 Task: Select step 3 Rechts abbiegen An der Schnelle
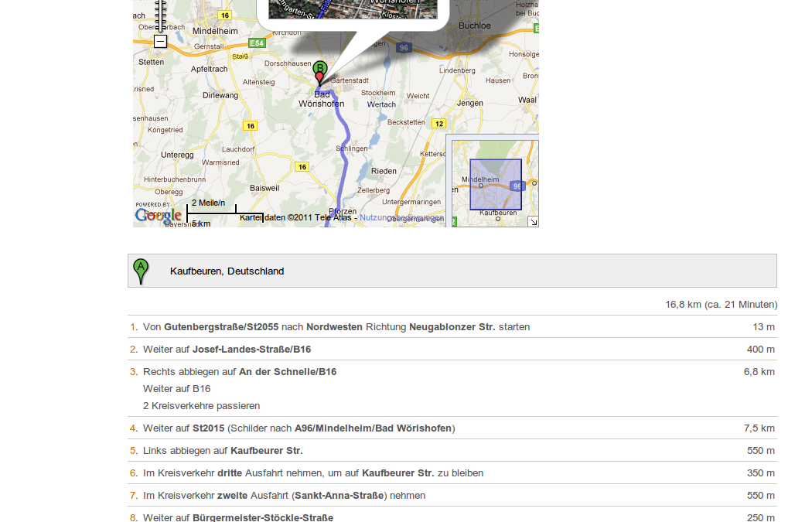click(x=452, y=388)
